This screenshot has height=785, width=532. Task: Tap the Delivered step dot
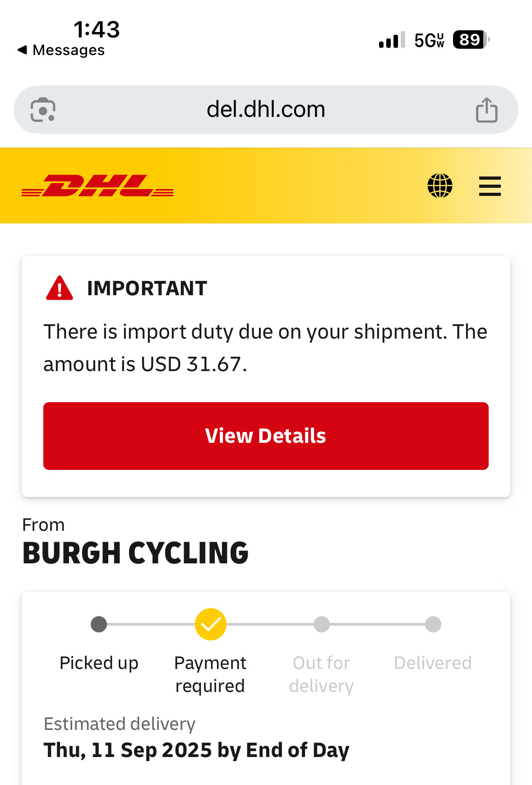point(433,624)
